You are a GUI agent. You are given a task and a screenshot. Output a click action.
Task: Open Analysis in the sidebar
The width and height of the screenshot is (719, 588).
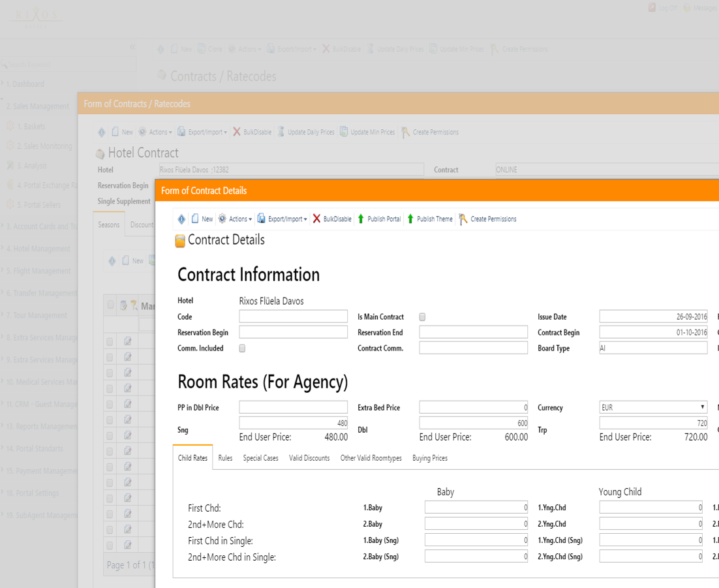pyautogui.click(x=31, y=166)
